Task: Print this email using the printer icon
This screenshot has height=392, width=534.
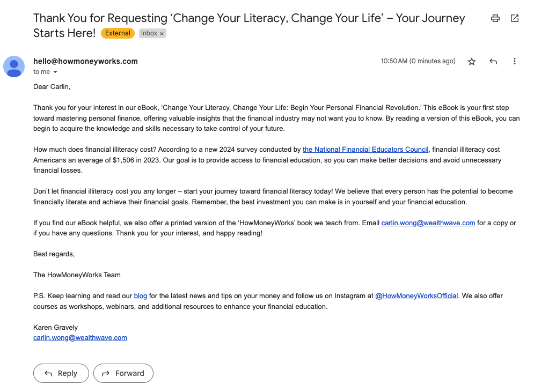Action: click(495, 18)
